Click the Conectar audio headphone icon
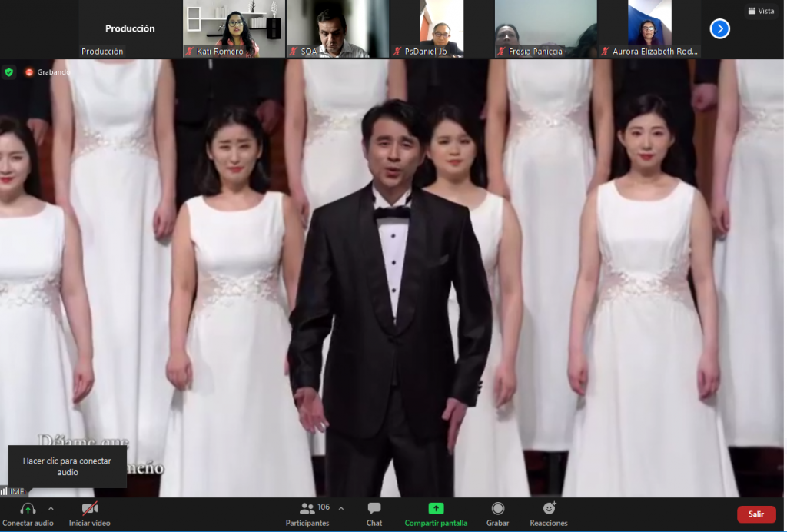Viewport: 787px width, 532px height. pyautogui.click(x=28, y=509)
